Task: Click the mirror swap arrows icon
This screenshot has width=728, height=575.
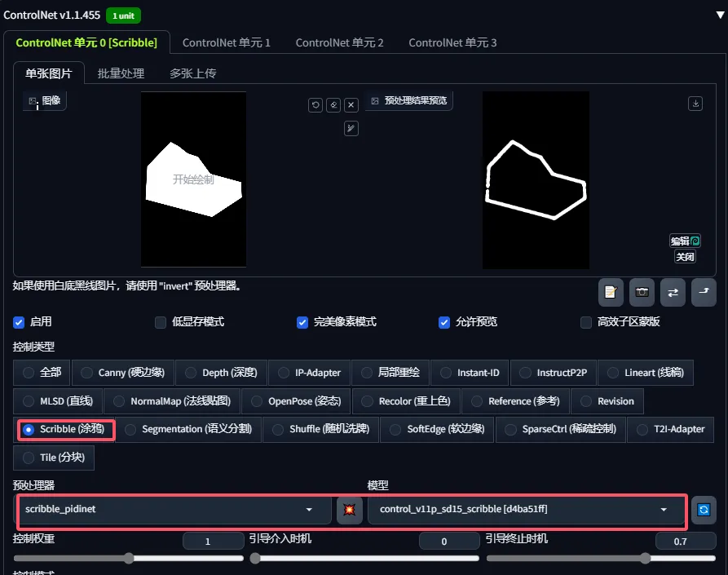Action: [673, 292]
